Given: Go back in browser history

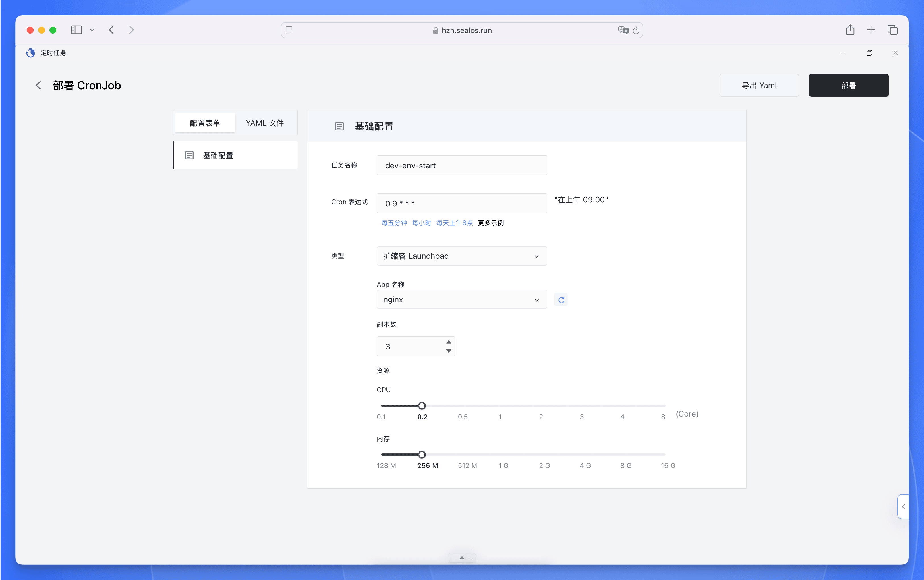Looking at the screenshot, I should [111, 30].
